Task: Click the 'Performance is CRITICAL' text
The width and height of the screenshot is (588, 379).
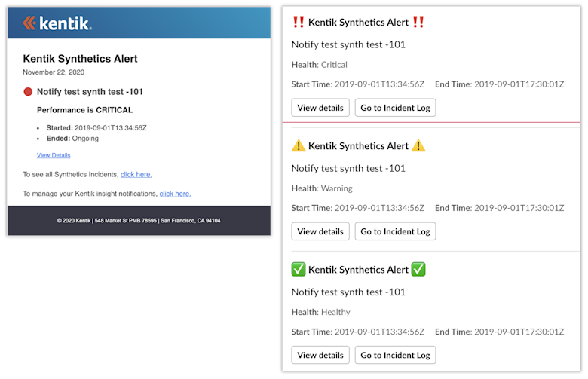Action: coord(84,110)
